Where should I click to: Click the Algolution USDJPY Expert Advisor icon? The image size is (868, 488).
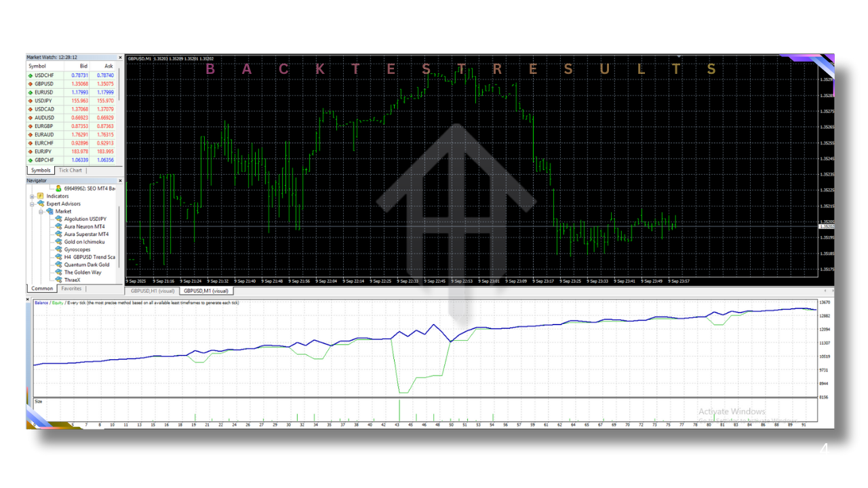coord(60,220)
